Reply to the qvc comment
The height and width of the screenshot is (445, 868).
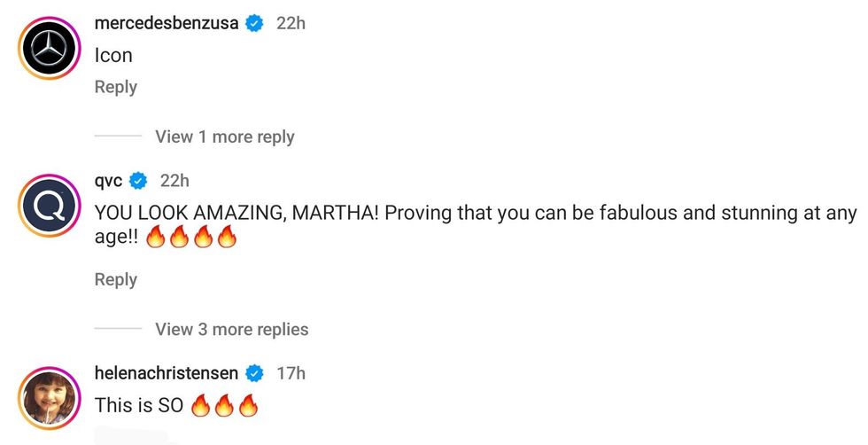(116, 279)
